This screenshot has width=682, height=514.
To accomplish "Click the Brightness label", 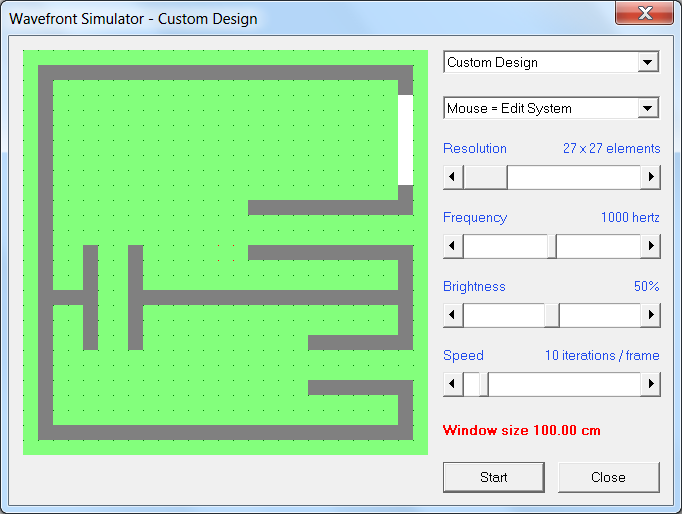I will point(474,286).
